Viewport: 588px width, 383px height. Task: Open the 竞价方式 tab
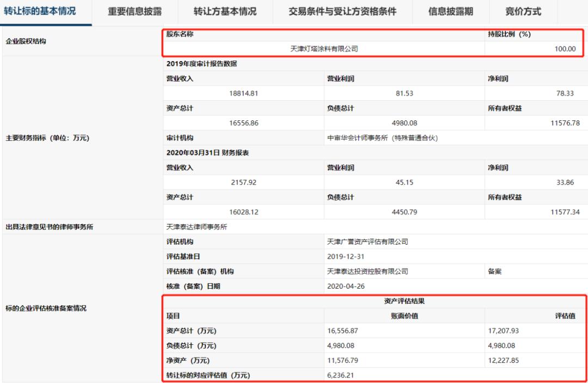pyautogui.click(x=525, y=11)
